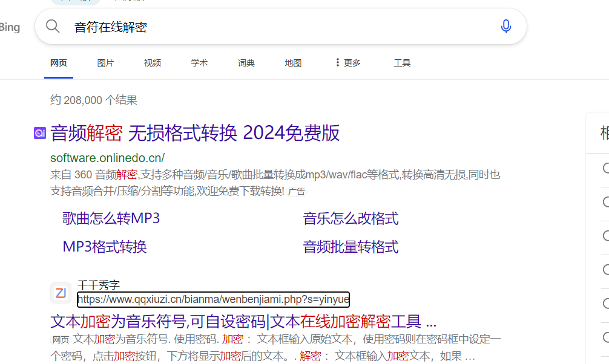
Task: Expand the 更多 menu
Action: (348, 63)
